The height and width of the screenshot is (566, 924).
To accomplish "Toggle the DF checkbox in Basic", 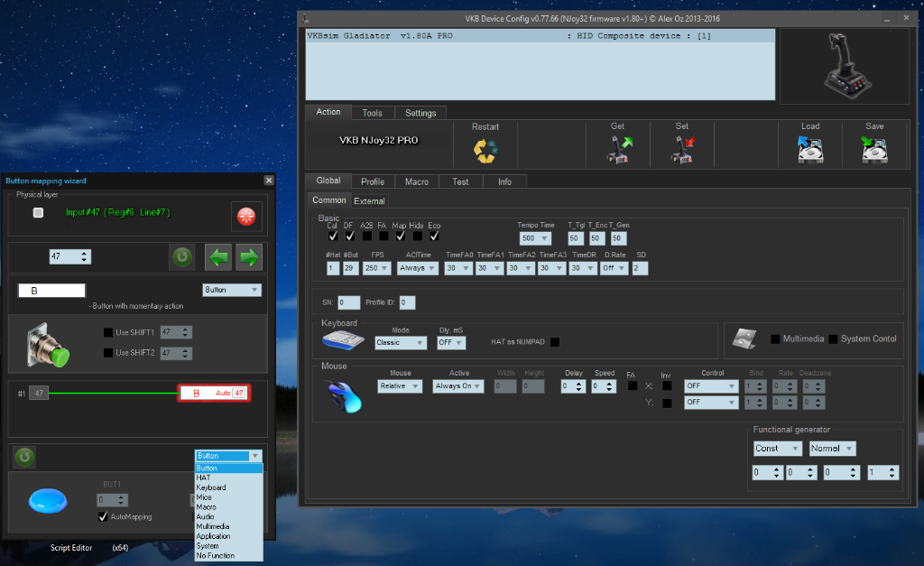I will point(350,236).
